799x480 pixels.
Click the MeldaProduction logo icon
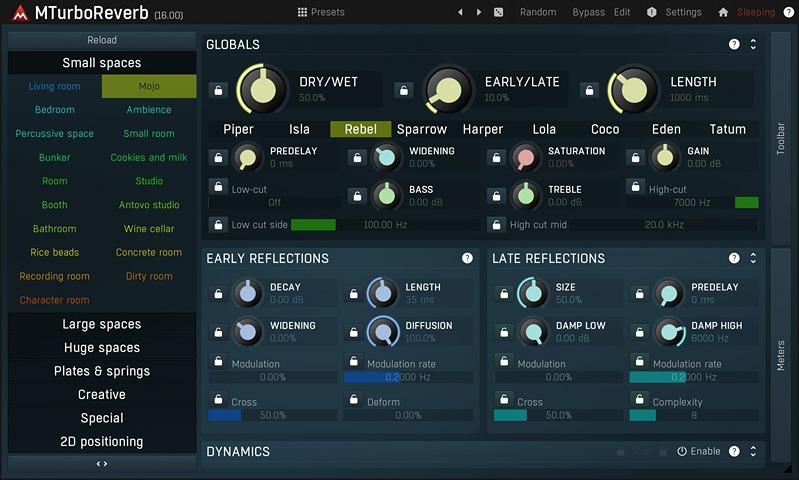pos(20,13)
